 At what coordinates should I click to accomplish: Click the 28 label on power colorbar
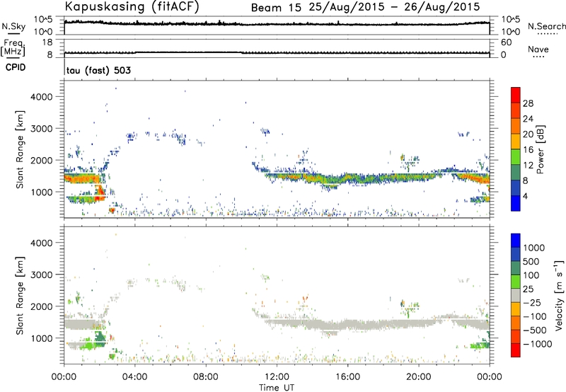(528, 103)
